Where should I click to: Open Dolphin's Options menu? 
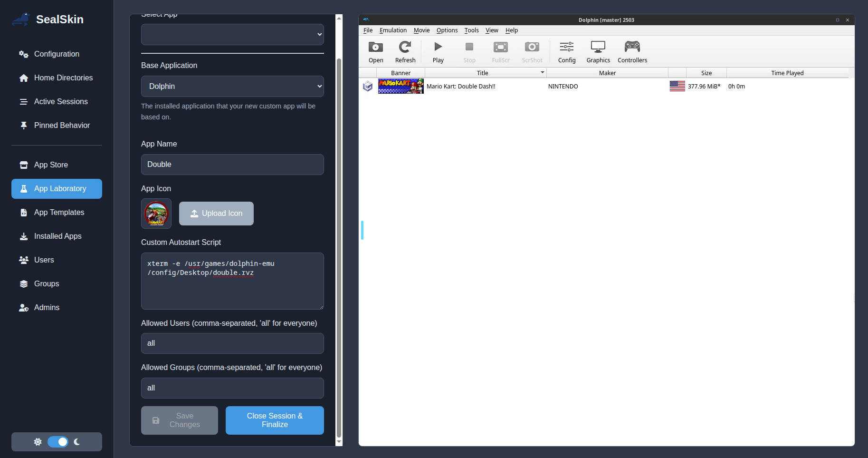(446, 30)
